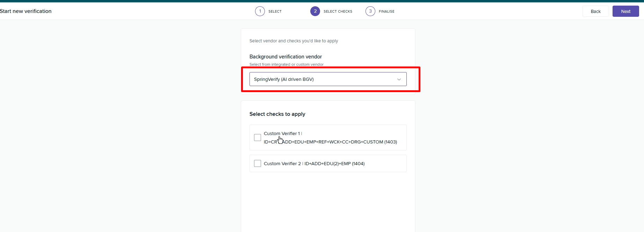Click the step 1 circle icon
Viewport: 644px width, 232px height.
(x=260, y=11)
